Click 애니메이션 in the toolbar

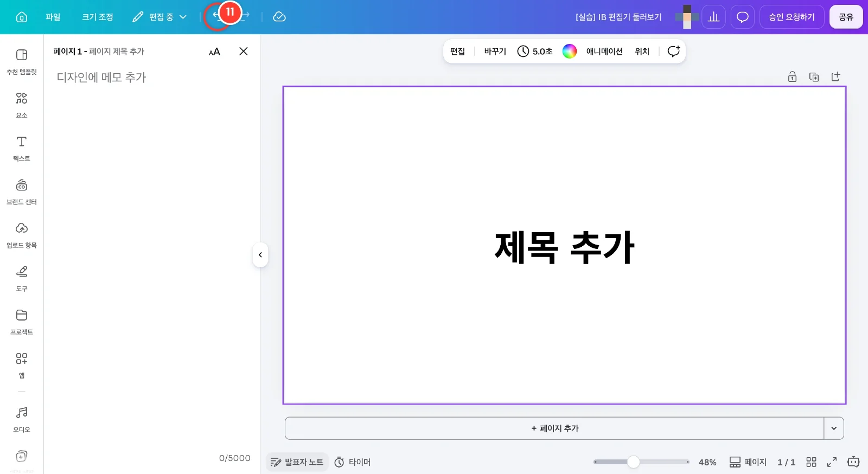point(604,51)
